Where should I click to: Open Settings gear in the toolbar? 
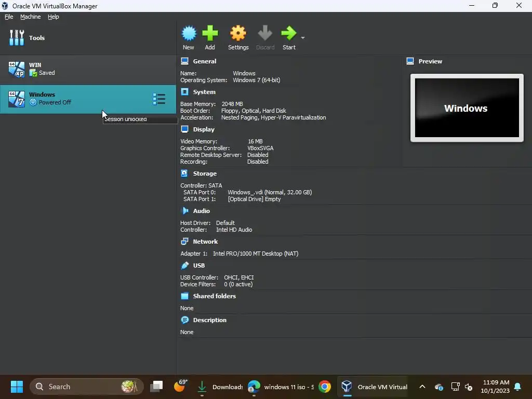coord(238,33)
